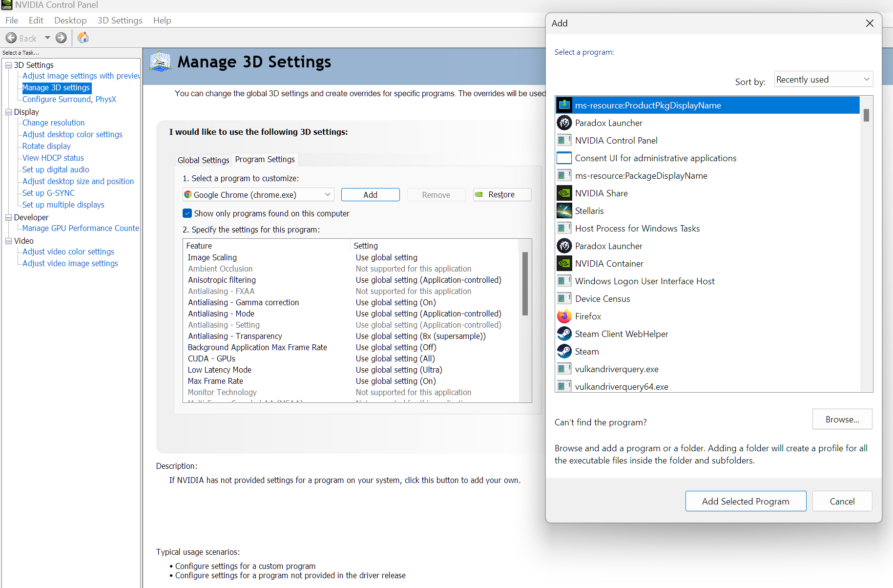The width and height of the screenshot is (893, 588).
Task: Select the Max Frame Rate feature row
Action: click(352, 381)
